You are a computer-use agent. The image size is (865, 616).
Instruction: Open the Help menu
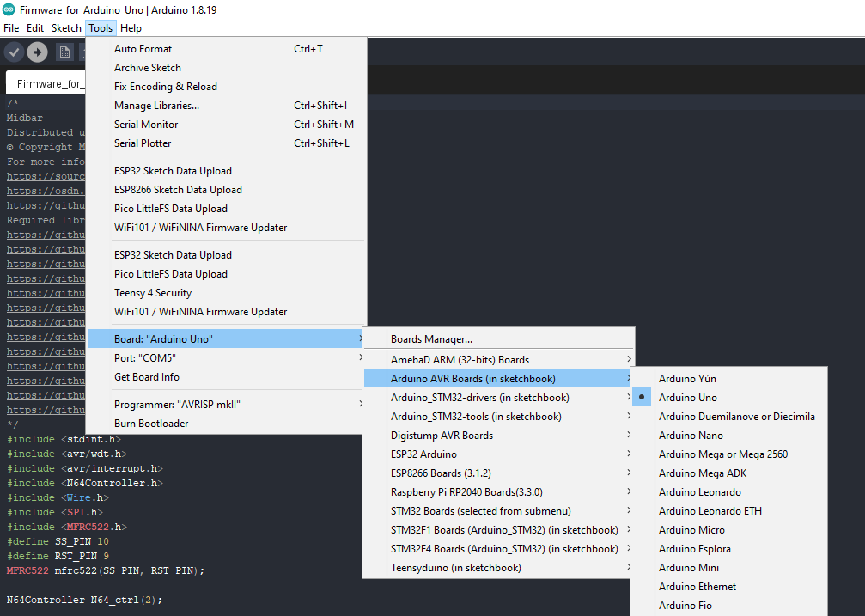tap(131, 28)
